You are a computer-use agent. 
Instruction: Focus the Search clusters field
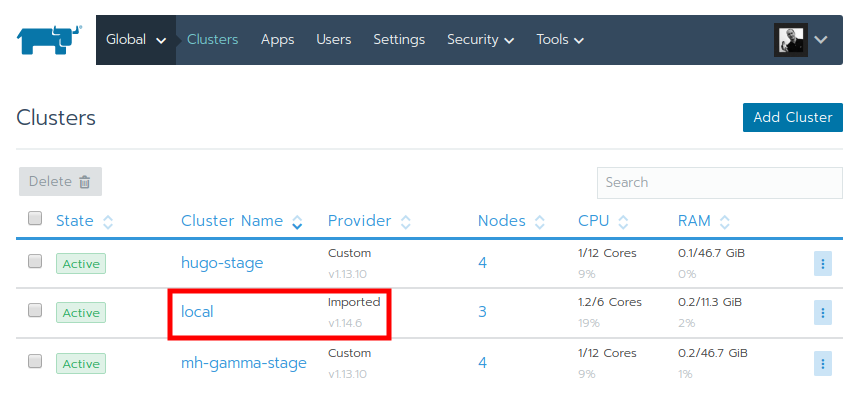720,183
